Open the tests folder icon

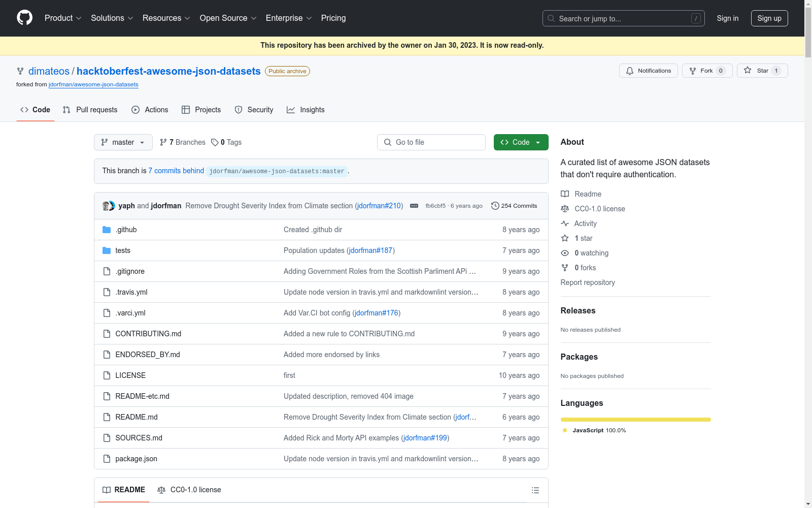[x=107, y=250]
